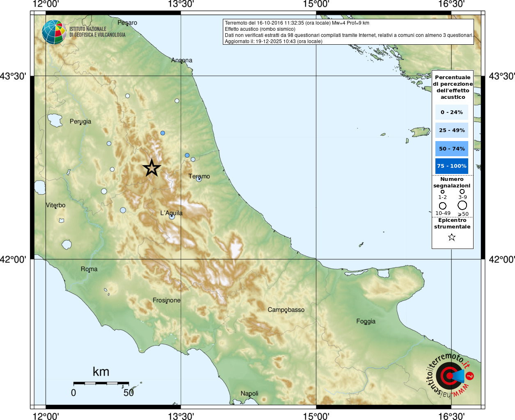Select the 0 - 24% legend swatch

point(452,112)
